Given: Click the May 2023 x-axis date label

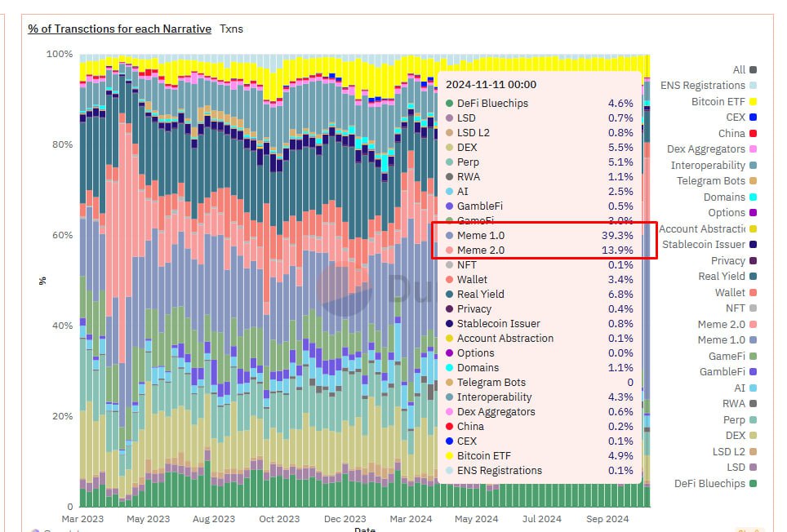Looking at the screenshot, I should point(149,519).
